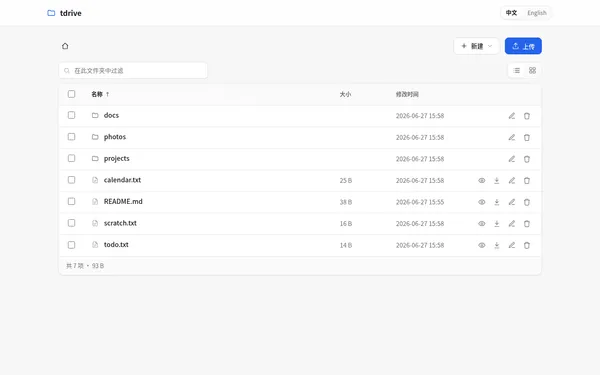Open the file scratch.txt
The image size is (600, 375).
point(120,223)
